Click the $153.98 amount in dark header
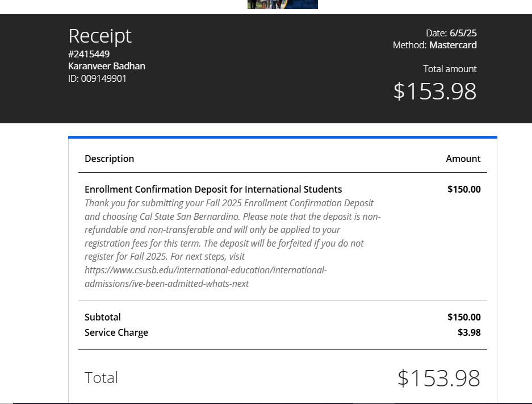 (435, 91)
